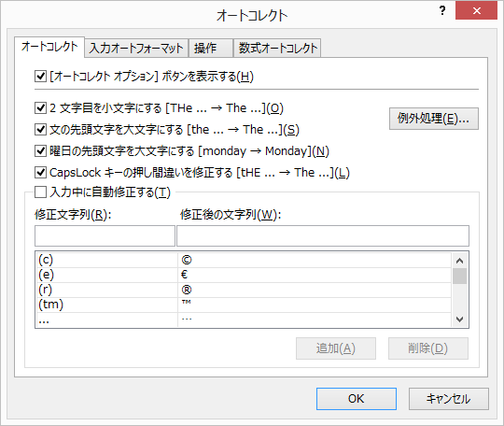Enable 入力中に自動修正する checkbox
The image size is (504, 426).
pyautogui.click(x=40, y=192)
